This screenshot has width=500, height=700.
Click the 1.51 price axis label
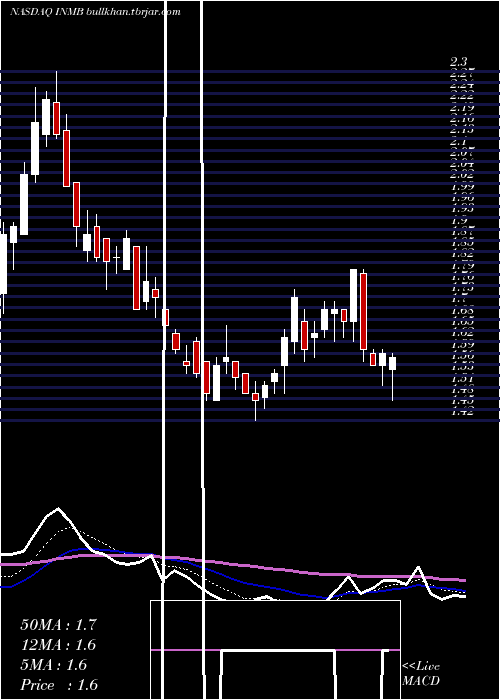462,379
